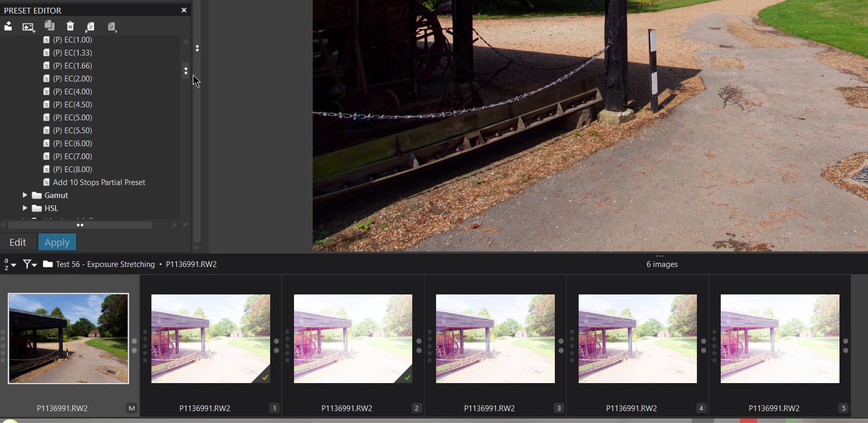
Task: Click the Import preset icon
Action: 8,26
